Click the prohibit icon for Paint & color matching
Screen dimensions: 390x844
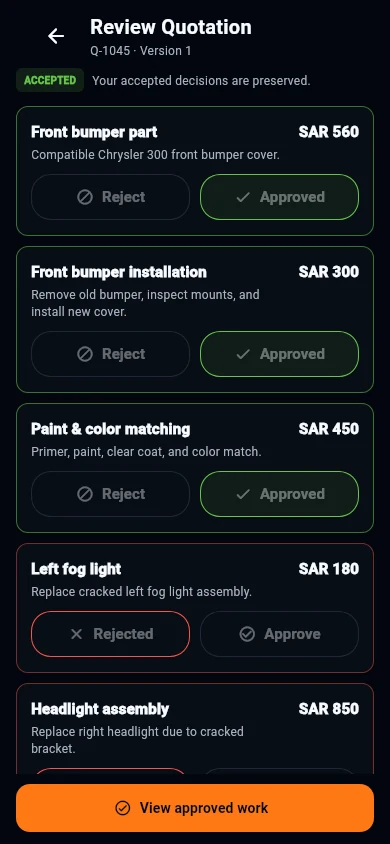click(85, 494)
